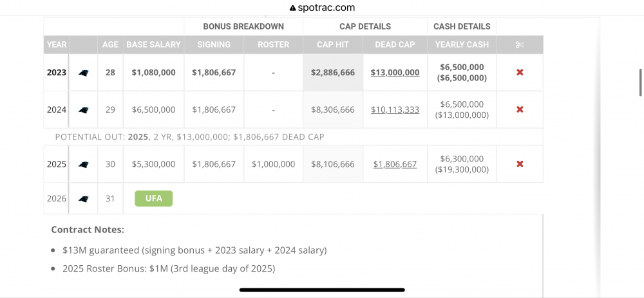Click the Panthers logo in 2024 row
Image resolution: width=644 pixels, height=298 pixels.
tap(84, 110)
